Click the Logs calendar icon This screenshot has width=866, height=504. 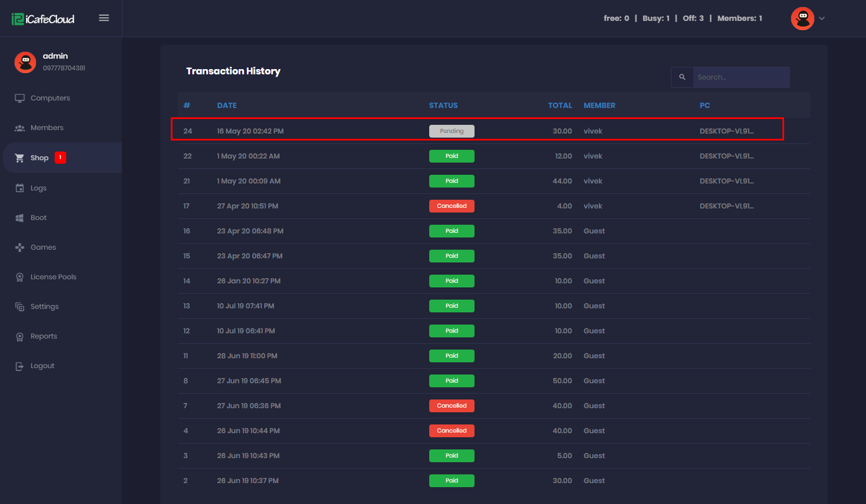tap(20, 188)
